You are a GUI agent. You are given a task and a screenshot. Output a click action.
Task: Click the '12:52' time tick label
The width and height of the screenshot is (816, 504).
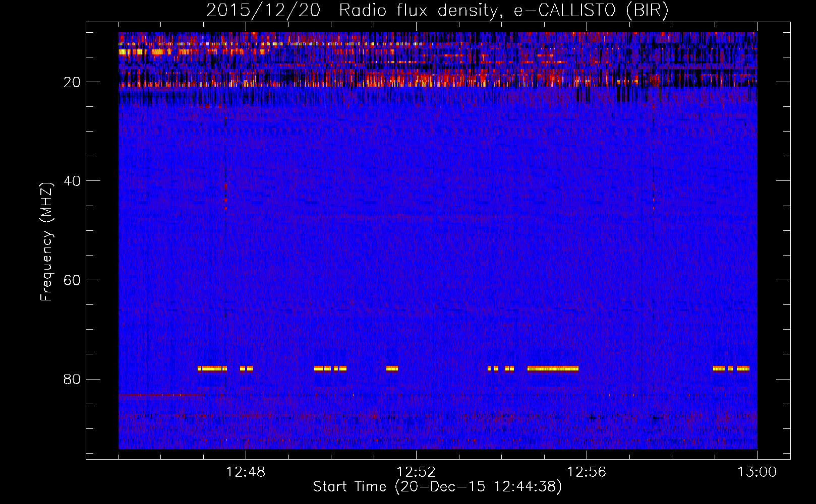coord(416,472)
